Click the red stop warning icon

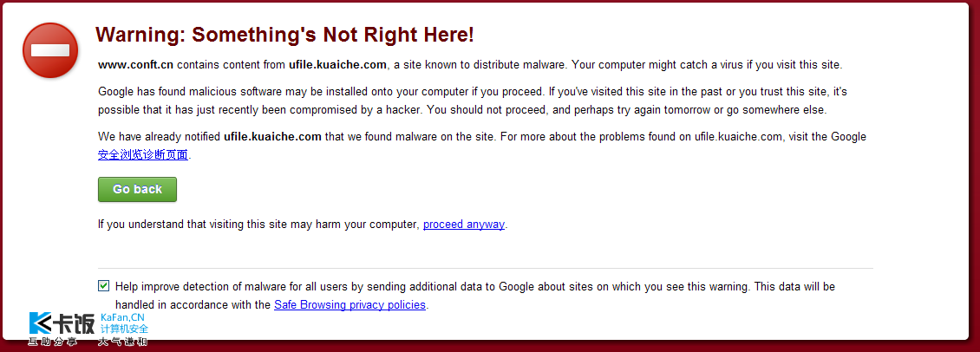[x=50, y=50]
